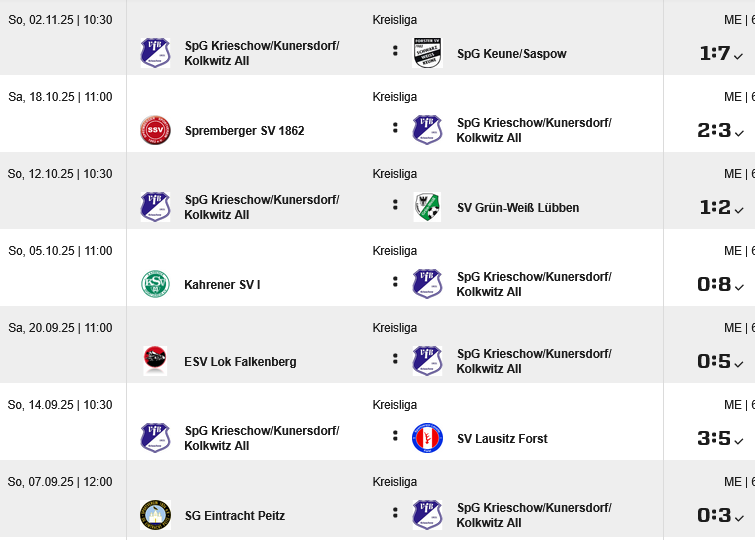The width and height of the screenshot is (755, 540).
Task: Click SpG Keune/Saspow club crest
Action: [427, 53]
